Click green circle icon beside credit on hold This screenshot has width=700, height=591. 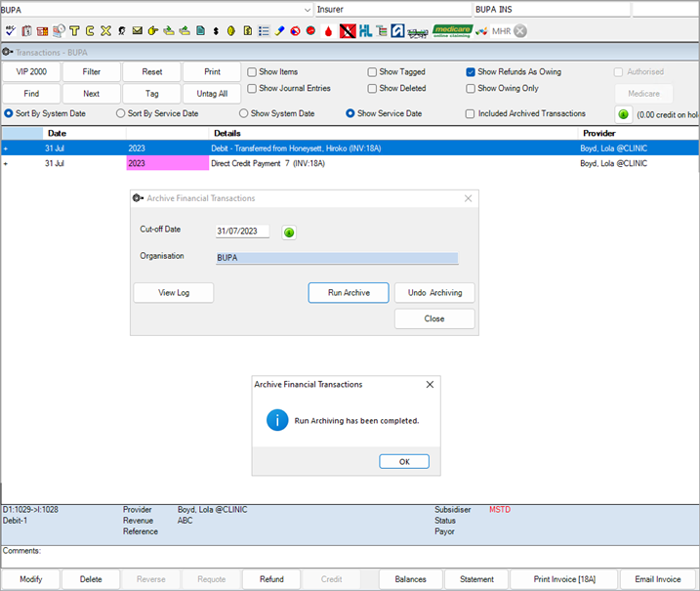[x=623, y=114]
